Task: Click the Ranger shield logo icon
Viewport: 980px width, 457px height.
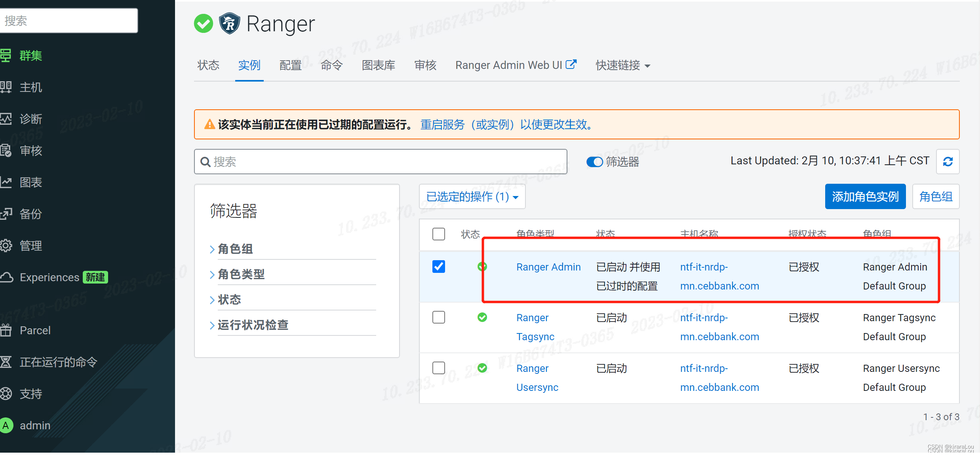Action: coord(230,23)
